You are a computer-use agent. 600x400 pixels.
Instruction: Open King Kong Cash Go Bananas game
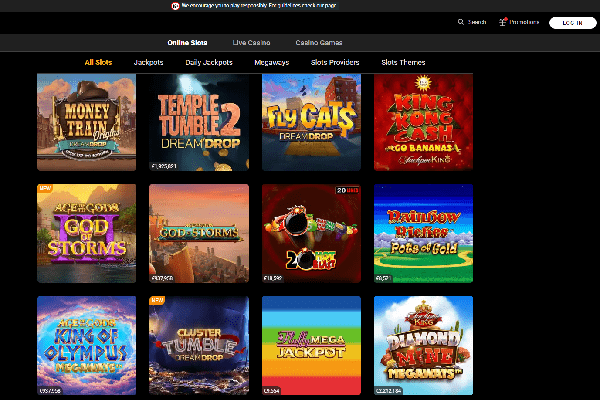click(x=423, y=122)
